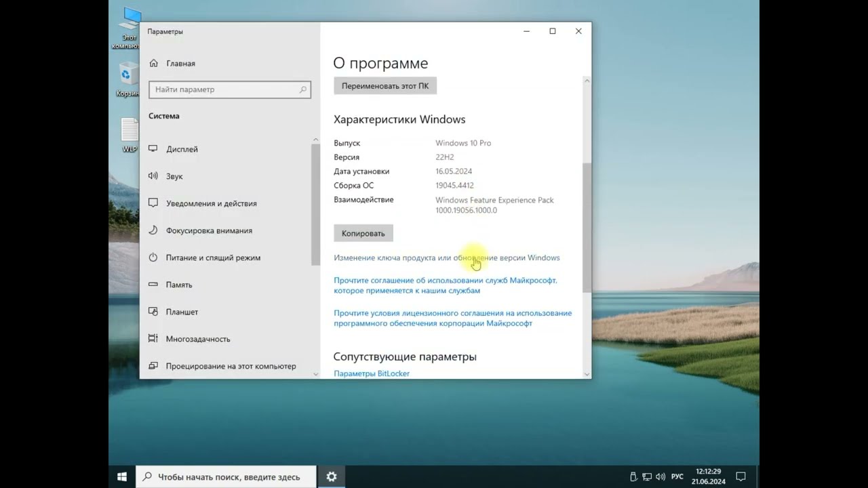
Task: Click the Копировать button
Action: click(x=363, y=233)
